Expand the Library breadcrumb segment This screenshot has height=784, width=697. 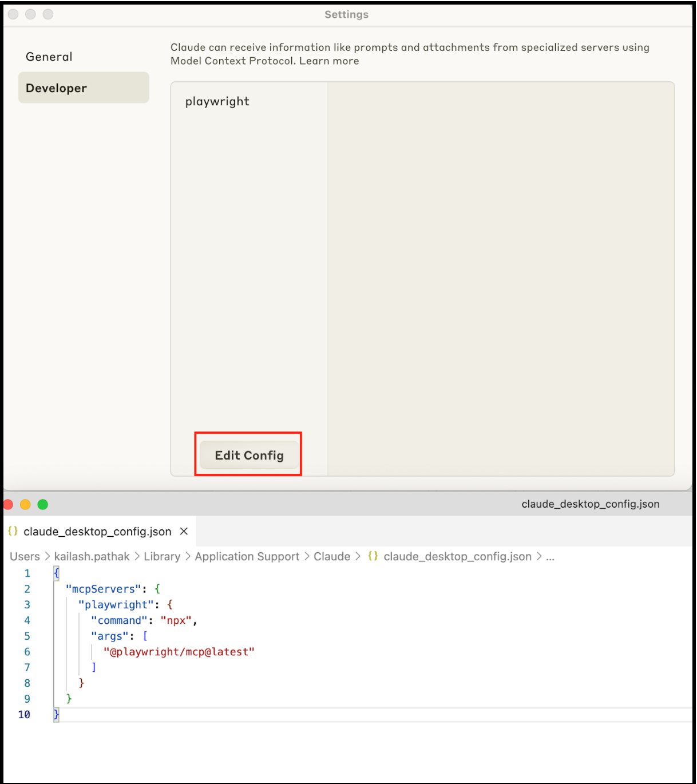point(162,557)
